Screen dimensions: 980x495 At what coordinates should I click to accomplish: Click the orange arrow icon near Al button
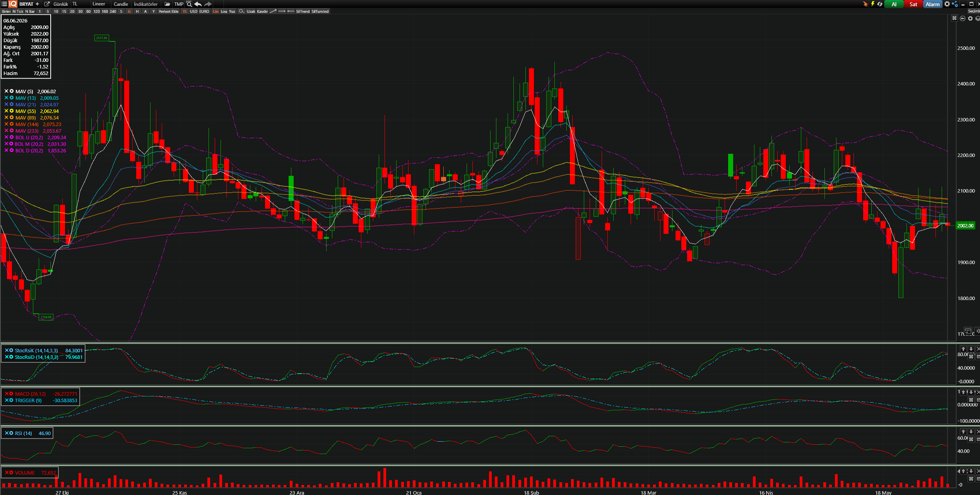coord(865,4)
